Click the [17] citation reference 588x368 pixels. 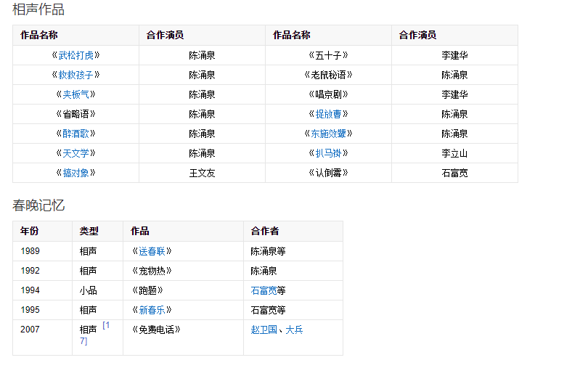(105, 332)
